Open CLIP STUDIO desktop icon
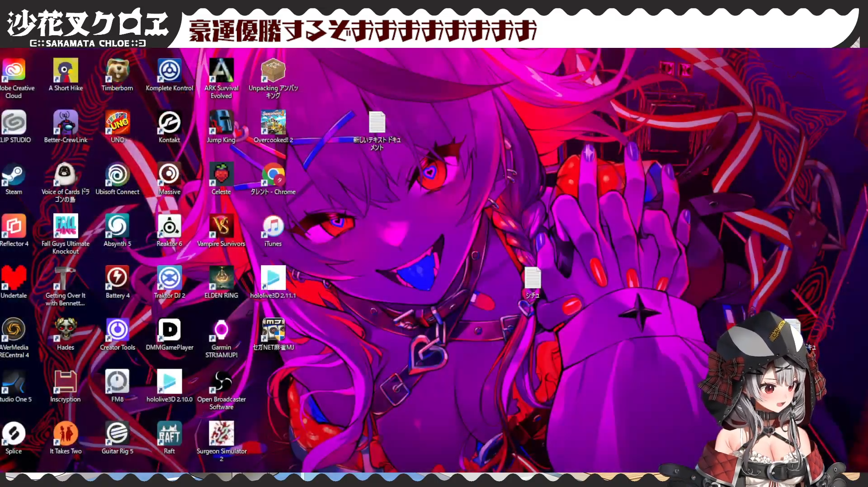This screenshot has height=487, width=868. 14,122
